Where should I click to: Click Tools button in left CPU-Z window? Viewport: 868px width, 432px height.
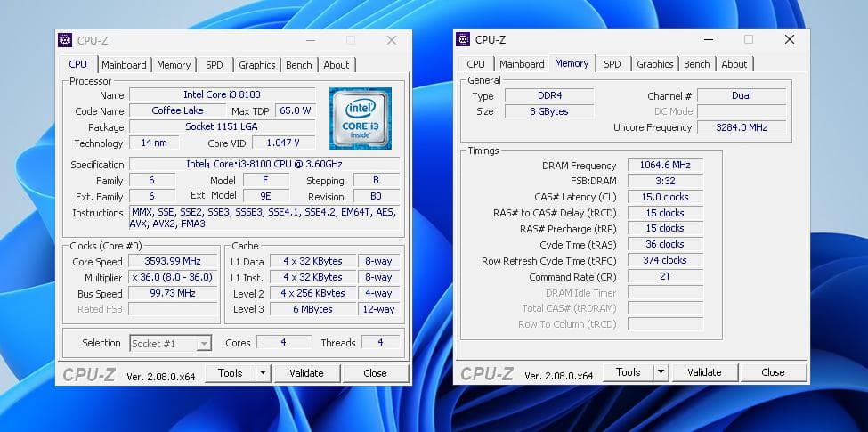231,372
